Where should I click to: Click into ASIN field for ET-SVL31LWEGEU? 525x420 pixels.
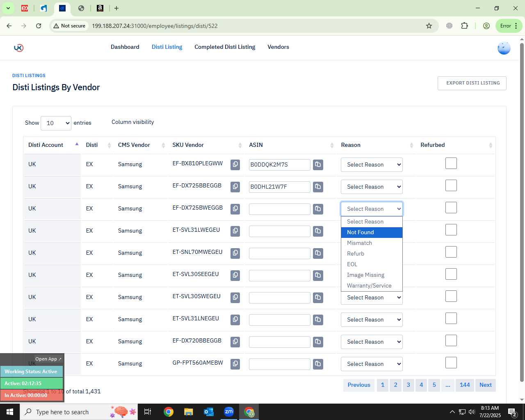tap(280, 231)
